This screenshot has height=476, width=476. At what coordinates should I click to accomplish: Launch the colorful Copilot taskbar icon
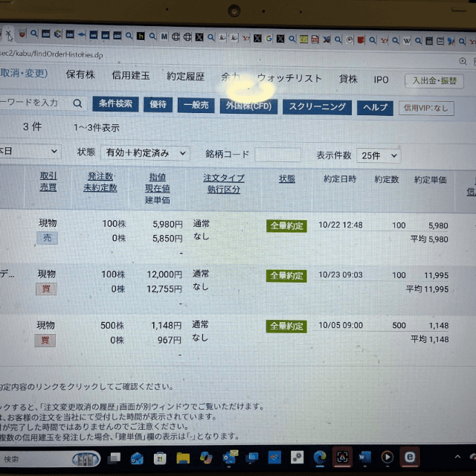coord(206,458)
